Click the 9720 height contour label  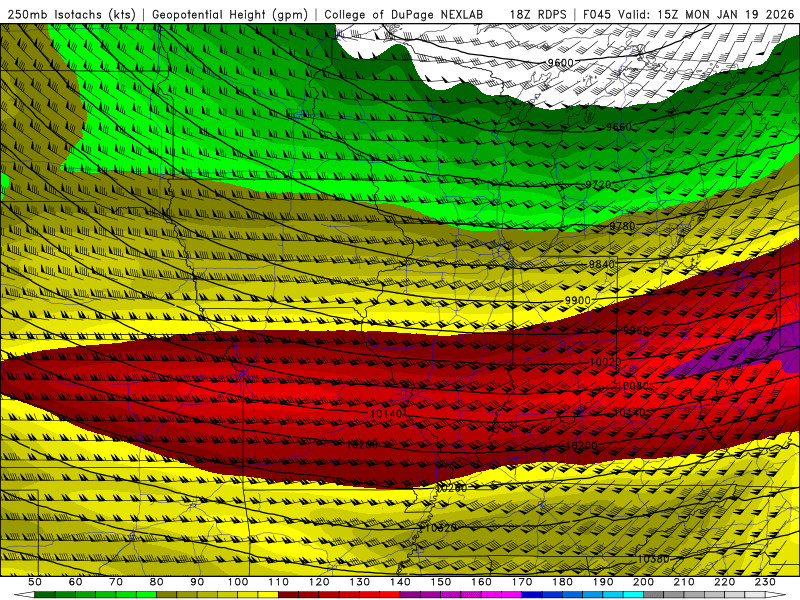click(598, 184)
